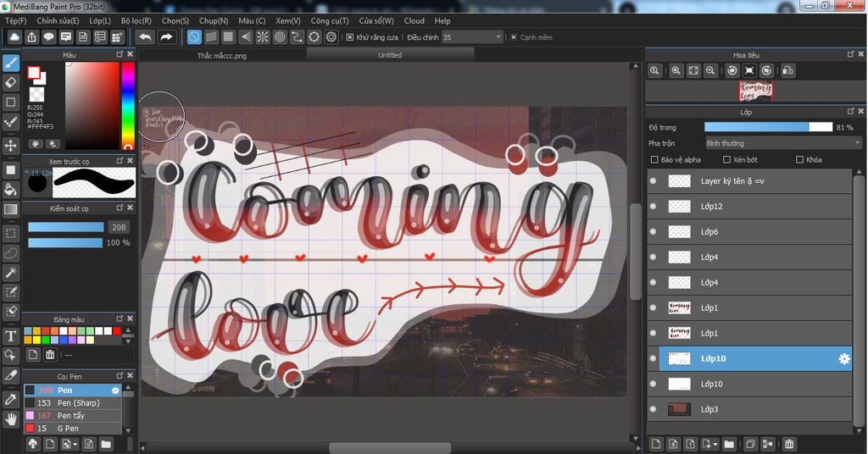Open the Lớp(L) menu
Viewport: 868px width, 454px height.
(100, 20)
